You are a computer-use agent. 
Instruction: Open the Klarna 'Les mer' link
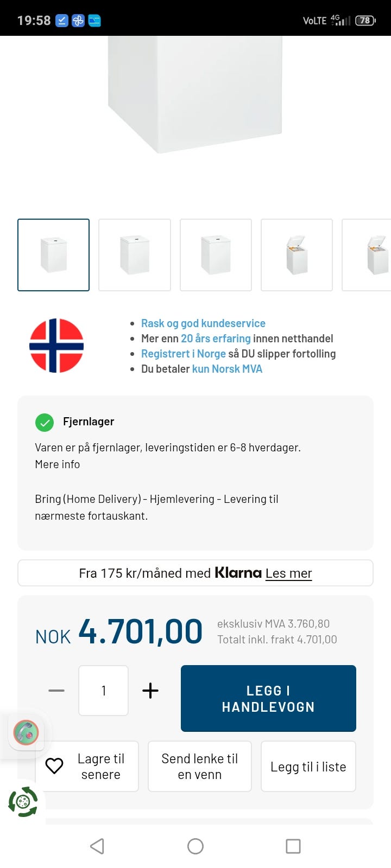288,573
